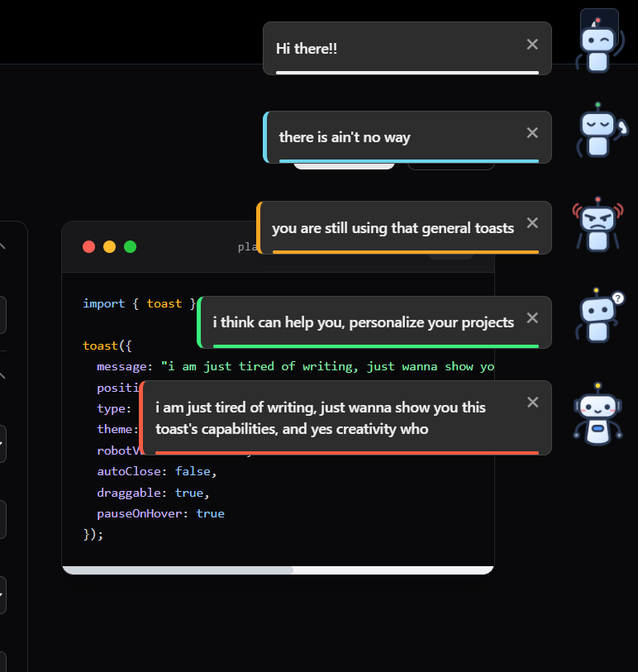The height and width of the screenshot is (672, 638).
Task: Dismiss the "Hi there!!" toast
Action: coord(532,44)
